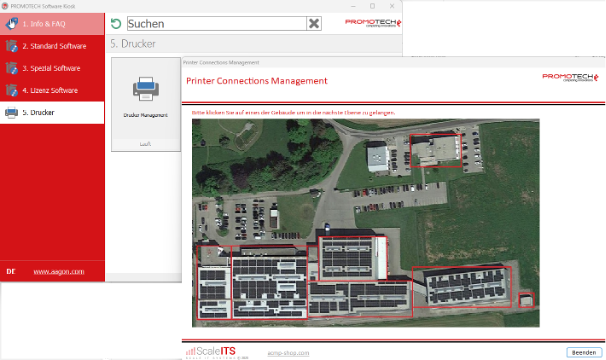Select the small outlined building at bottom right
This screenshot has height=360, width=606.
(526, 300)
